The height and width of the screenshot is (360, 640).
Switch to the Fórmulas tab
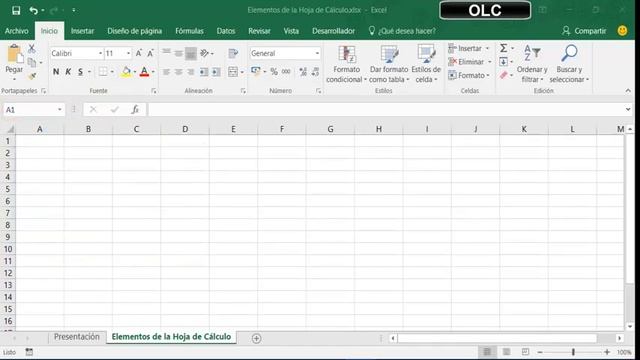pos(189,31)
